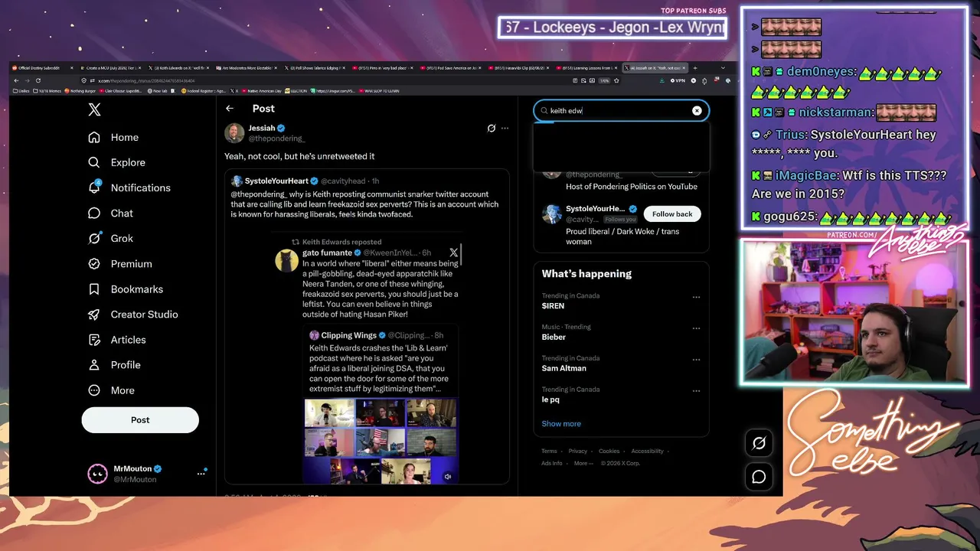Open the Nothing Burger bookmark
The height and width of the screenshot is (551, 980).
(x=80, y=91)
